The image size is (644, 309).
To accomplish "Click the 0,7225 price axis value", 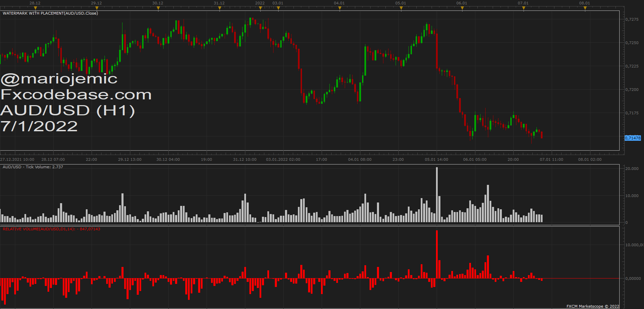I will [632, 66].
